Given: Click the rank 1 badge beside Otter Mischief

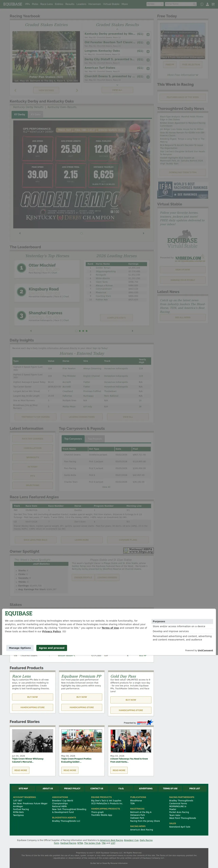Looking at the screenshot, I should (22, 268).
